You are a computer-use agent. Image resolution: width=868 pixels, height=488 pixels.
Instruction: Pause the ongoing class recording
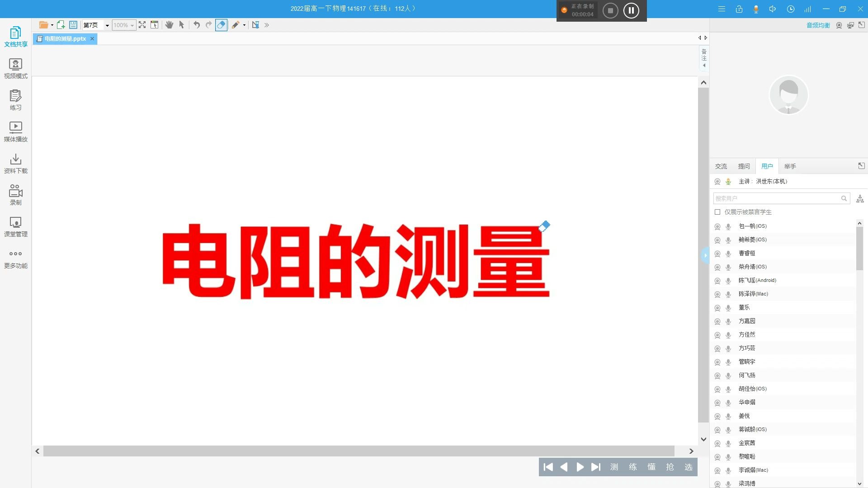tap(631, 10)
